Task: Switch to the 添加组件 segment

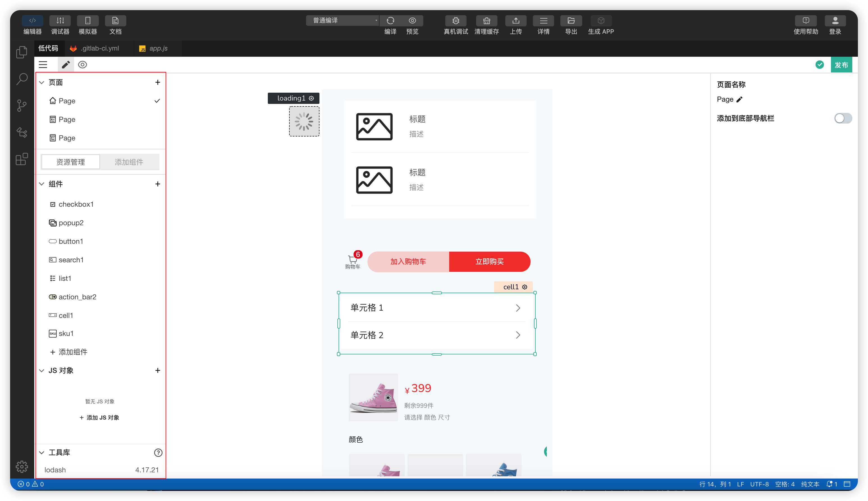Action: coord(129,162)
